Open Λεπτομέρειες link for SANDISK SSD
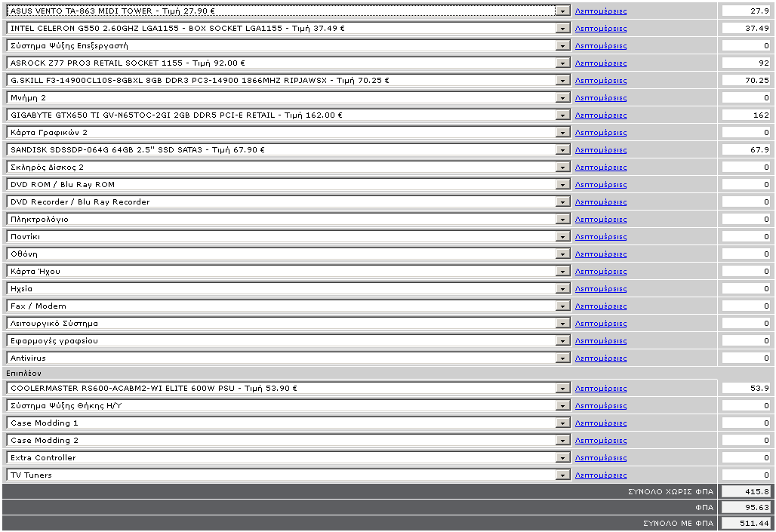The width and height of the screenshot is (776, 532). pos(601,149)
